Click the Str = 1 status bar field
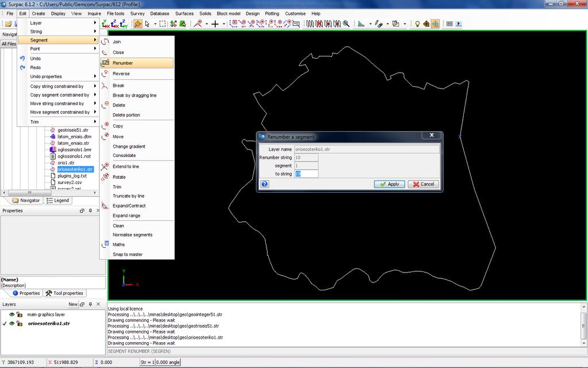588x368 pixels. (148, 362)
